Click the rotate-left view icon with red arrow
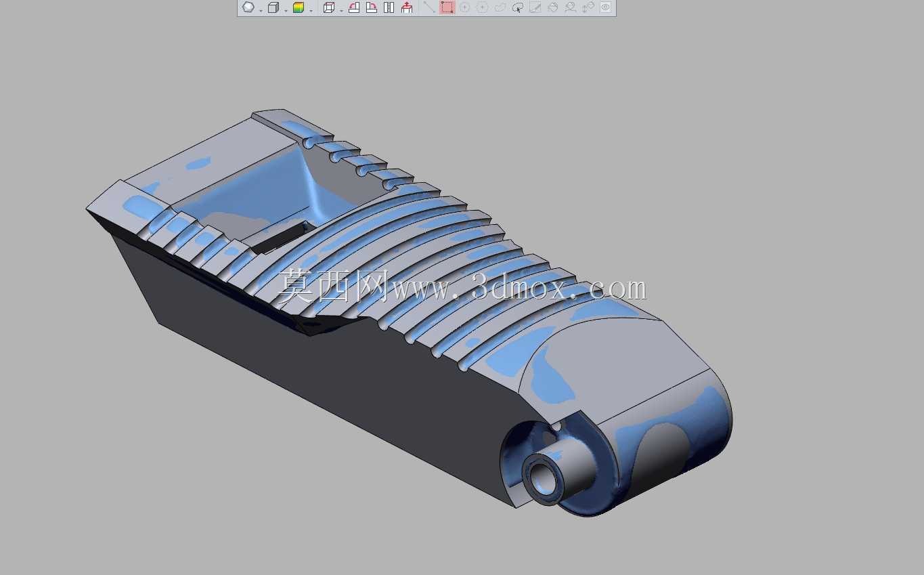924x575 pixels. pos(353,7)
